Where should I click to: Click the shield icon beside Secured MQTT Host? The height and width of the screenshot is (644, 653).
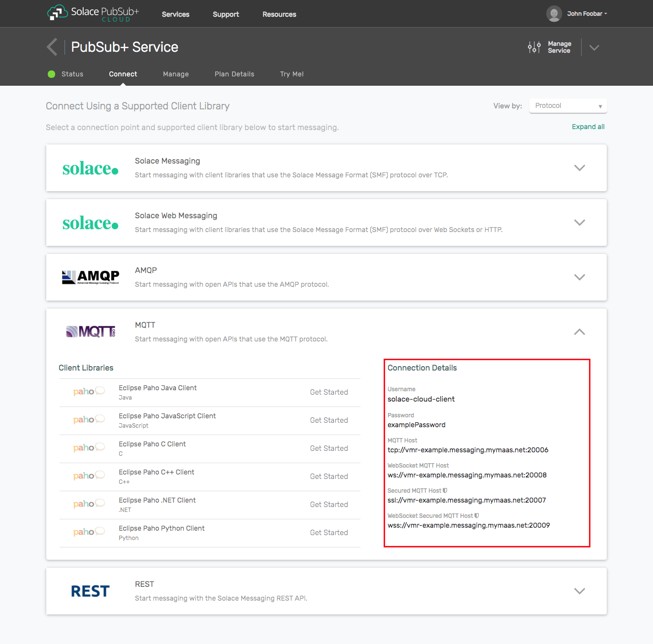point(445,490)
